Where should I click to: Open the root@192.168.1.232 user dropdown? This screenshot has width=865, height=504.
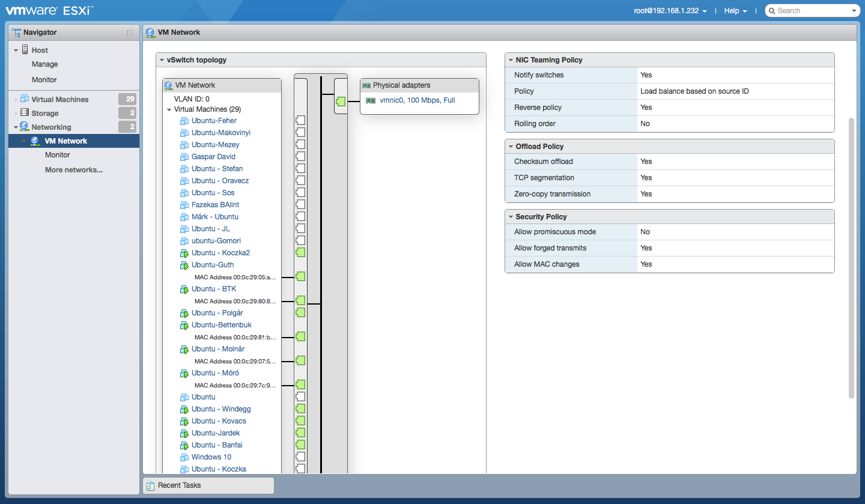click(670, 11)
